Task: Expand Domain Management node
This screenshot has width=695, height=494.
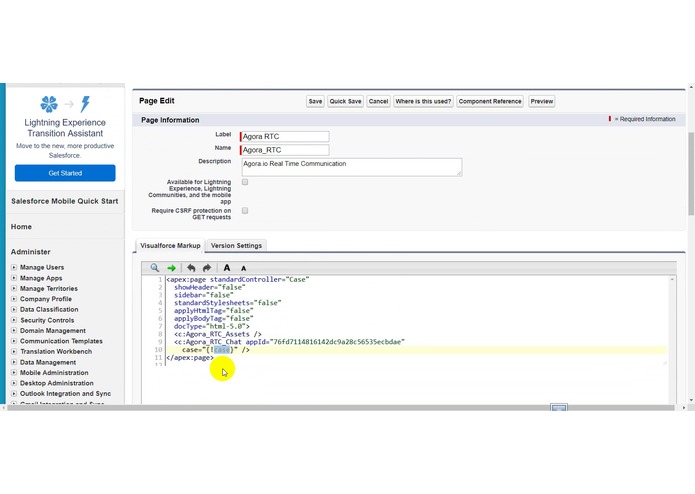Action: [14, 331]
